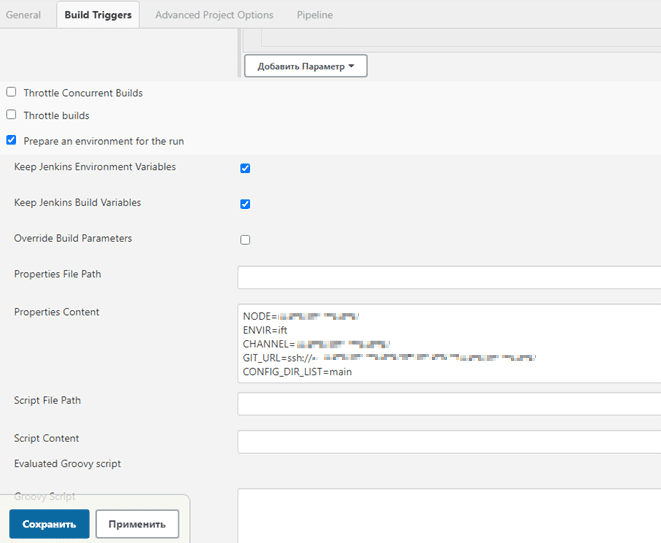The image size is (661, 543).
Task: Click the GIT_URL line in Properties Content
Action: pyautogui.click(x=390, y=358)
